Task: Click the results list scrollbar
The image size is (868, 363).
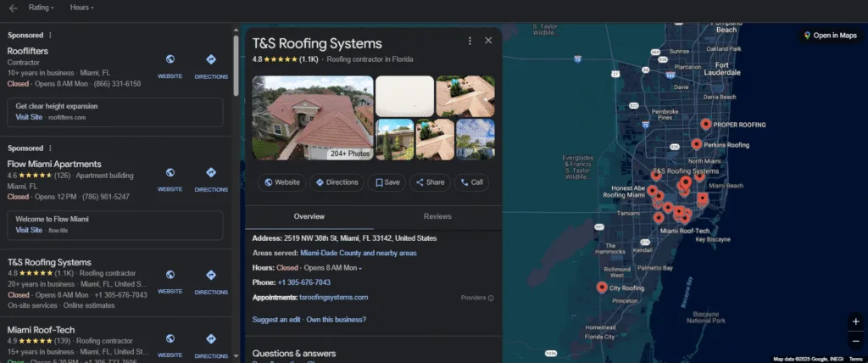Action: [x=236, y=66]
